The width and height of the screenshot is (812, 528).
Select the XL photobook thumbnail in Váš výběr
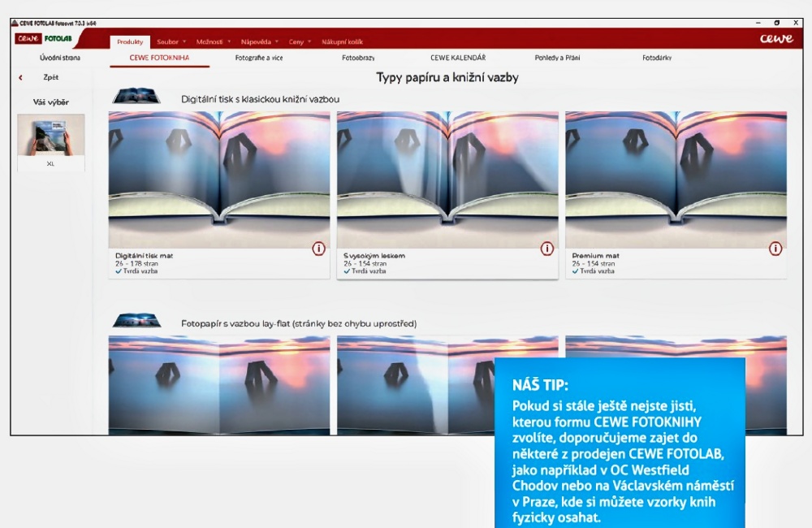pos(50,136)
